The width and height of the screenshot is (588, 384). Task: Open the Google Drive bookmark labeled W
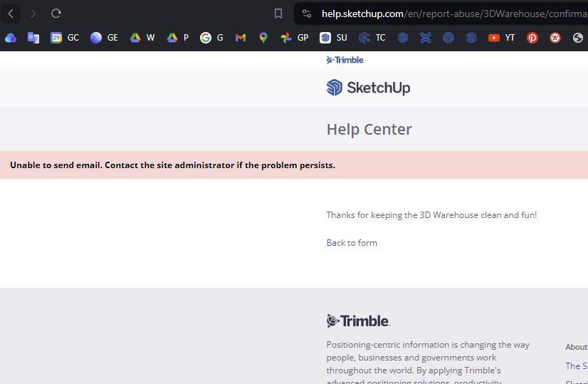(142, 38)
